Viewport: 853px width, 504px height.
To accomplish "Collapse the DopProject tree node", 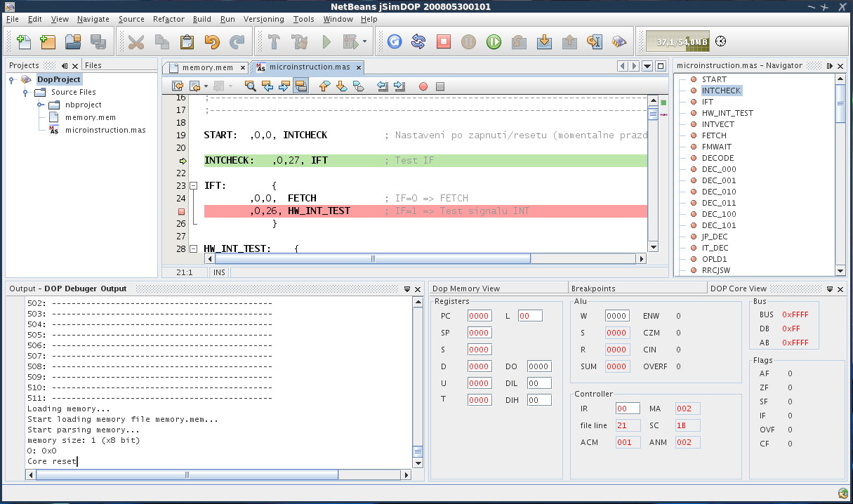I will (12, 80).
